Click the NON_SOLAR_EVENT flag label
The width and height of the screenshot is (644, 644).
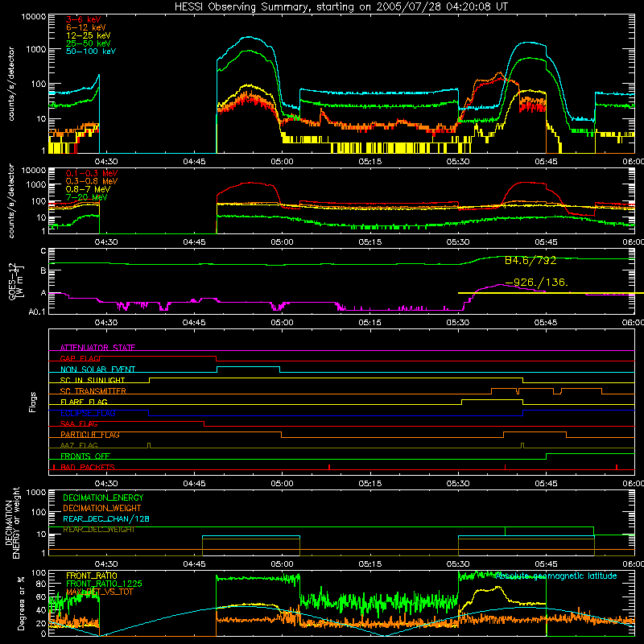(x=97, y=369)
